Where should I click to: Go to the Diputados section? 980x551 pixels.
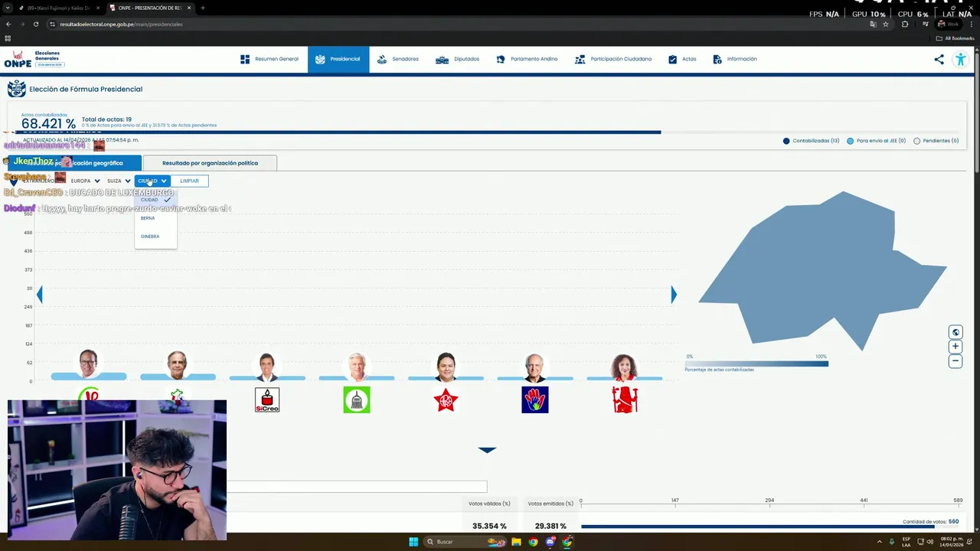(457, 59)
